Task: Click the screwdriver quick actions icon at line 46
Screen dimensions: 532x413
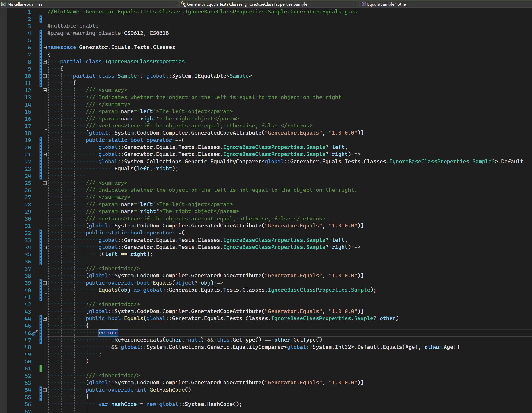Action: pyautogui.click(x=35, y=333)
